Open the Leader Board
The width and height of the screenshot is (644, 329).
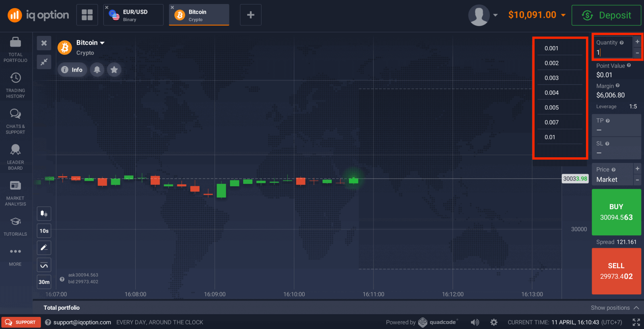pos(15,157)
